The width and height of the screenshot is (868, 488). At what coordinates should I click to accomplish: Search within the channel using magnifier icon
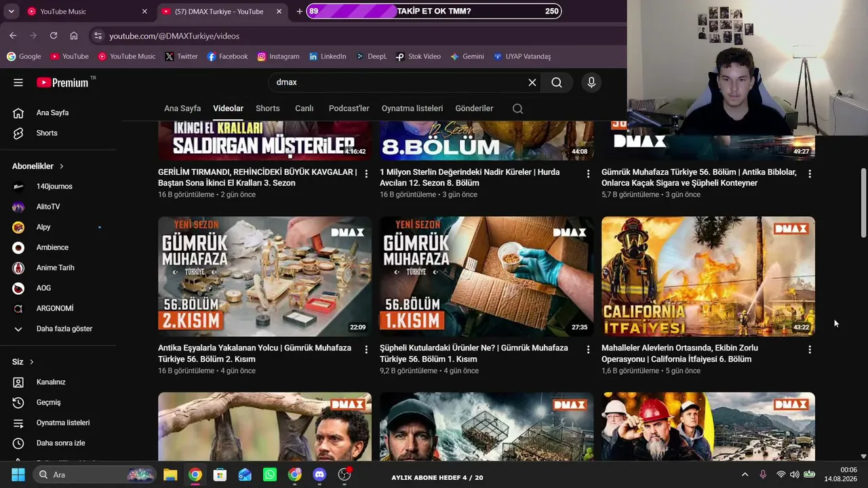(517, 108)
